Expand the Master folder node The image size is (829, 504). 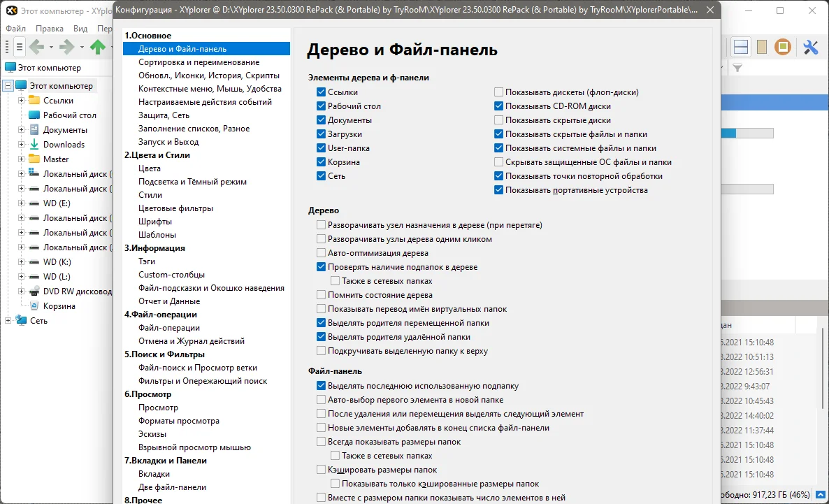(21, 159)
